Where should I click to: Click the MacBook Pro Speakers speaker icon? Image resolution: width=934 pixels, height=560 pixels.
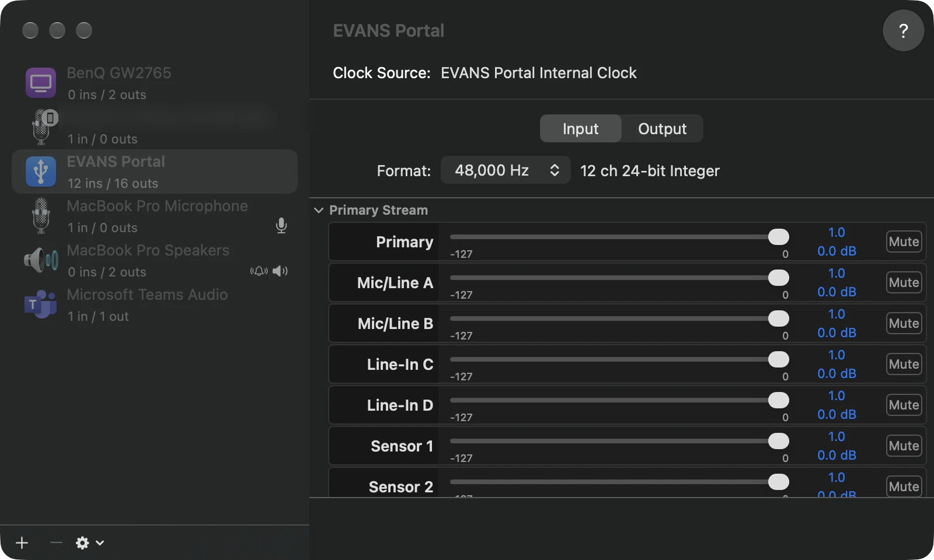coord(41,260)
